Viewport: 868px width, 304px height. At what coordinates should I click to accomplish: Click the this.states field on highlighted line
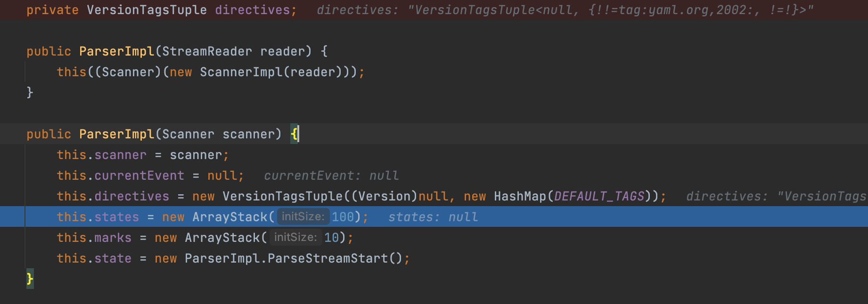pyautogui.click(x=98, y=217)
